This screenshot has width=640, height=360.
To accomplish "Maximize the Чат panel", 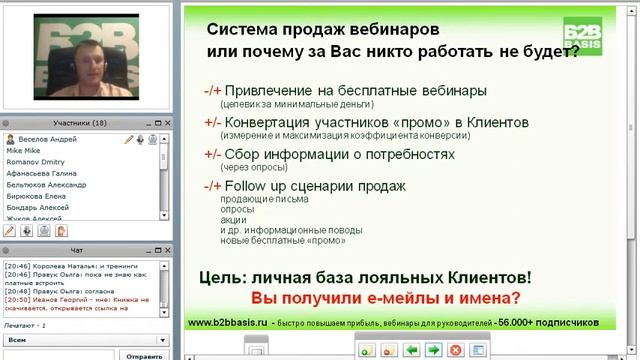I will tap(158, 250).
